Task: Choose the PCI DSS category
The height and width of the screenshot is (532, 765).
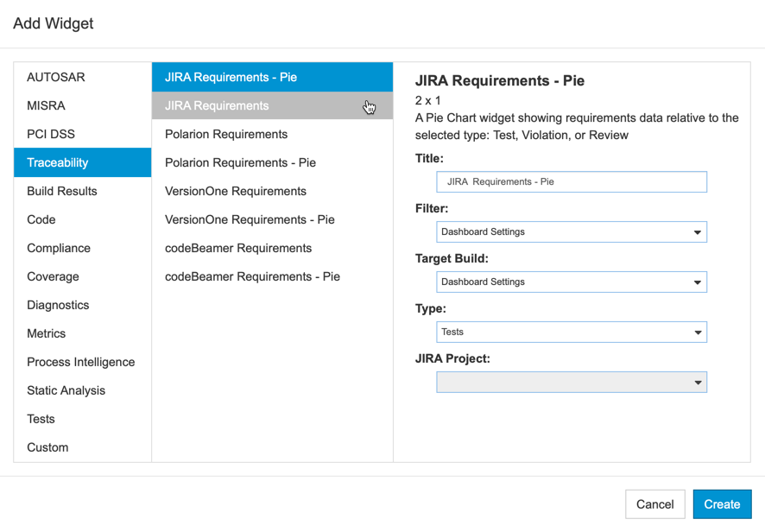Action: click(x=82, y=134)
